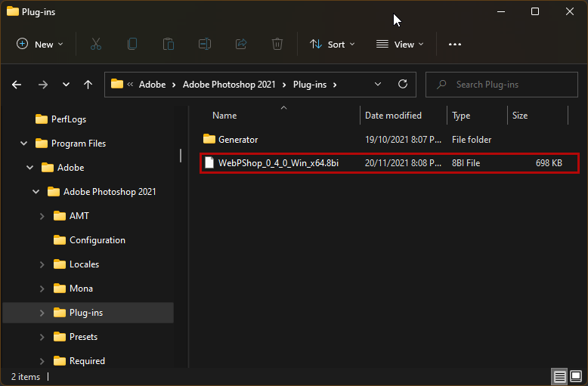Go back with the left arrow
Screen dimensions: 588x386
(17, 85)
